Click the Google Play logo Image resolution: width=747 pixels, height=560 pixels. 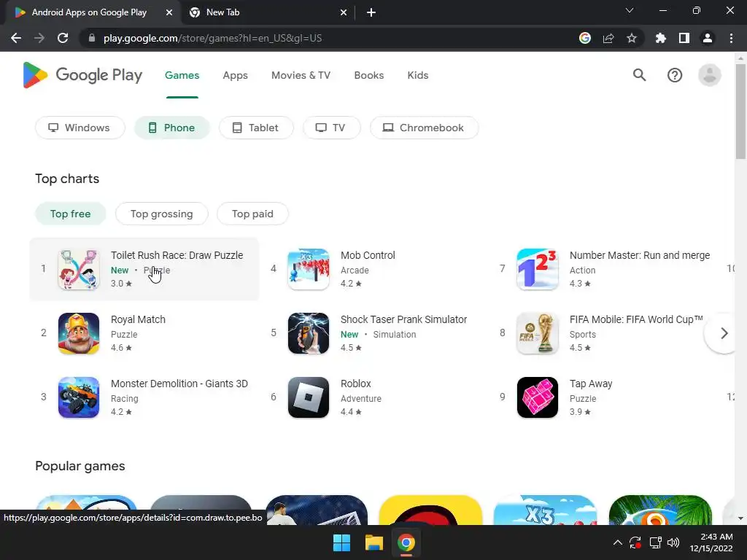[82, 75]
